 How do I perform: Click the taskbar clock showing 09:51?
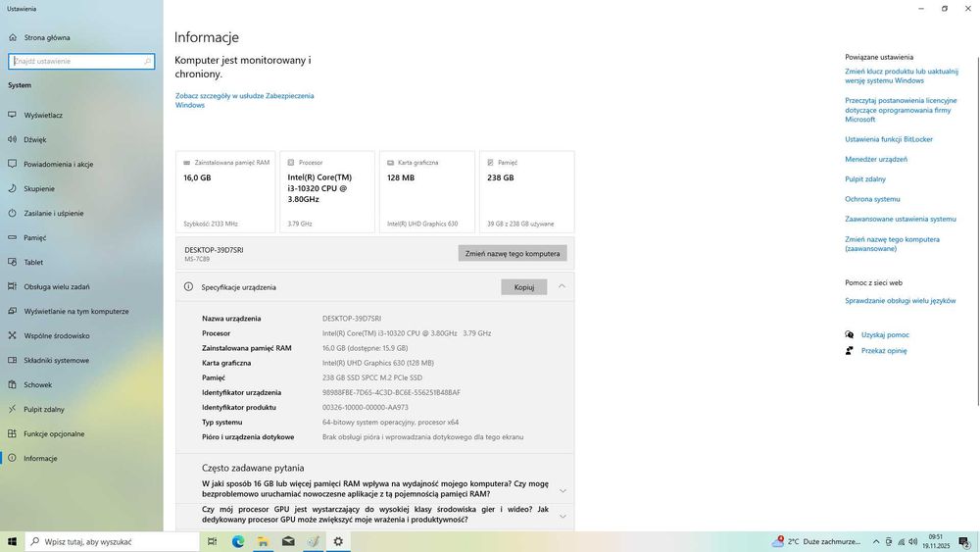(x=936, y=541)
